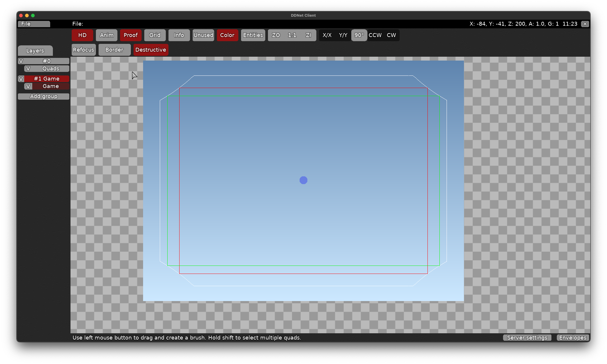Click the Add group button
This screenshot has width=607, height=364.
[x=44, y=96]
